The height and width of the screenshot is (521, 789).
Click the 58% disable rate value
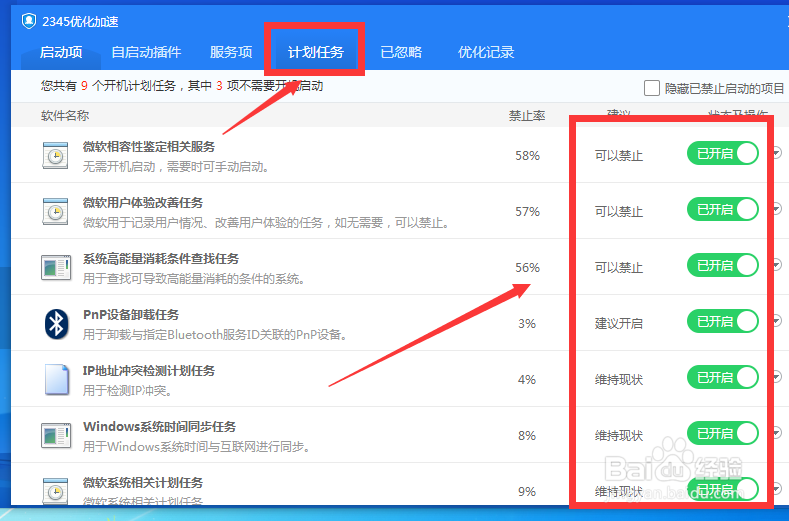pos(527,156)
